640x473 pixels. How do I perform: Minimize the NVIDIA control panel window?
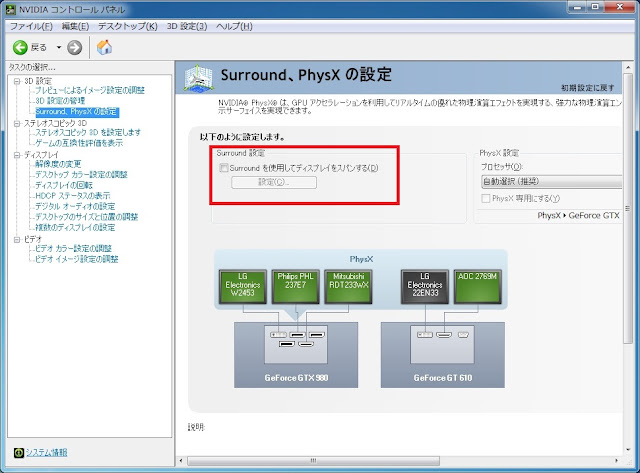[x=577, y=7]
